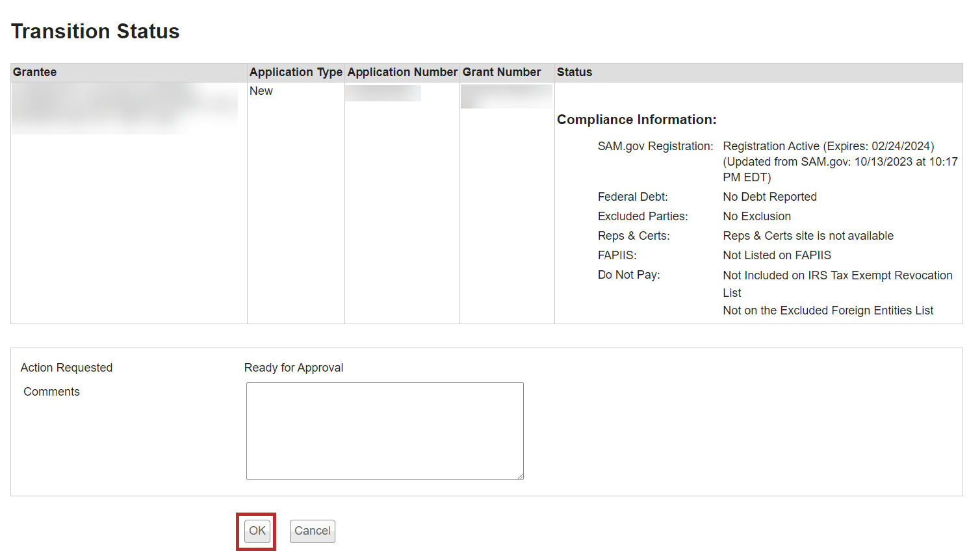
Task: Select the Excluded Foreign Entities List line
Action: click(x=828, y=311)
